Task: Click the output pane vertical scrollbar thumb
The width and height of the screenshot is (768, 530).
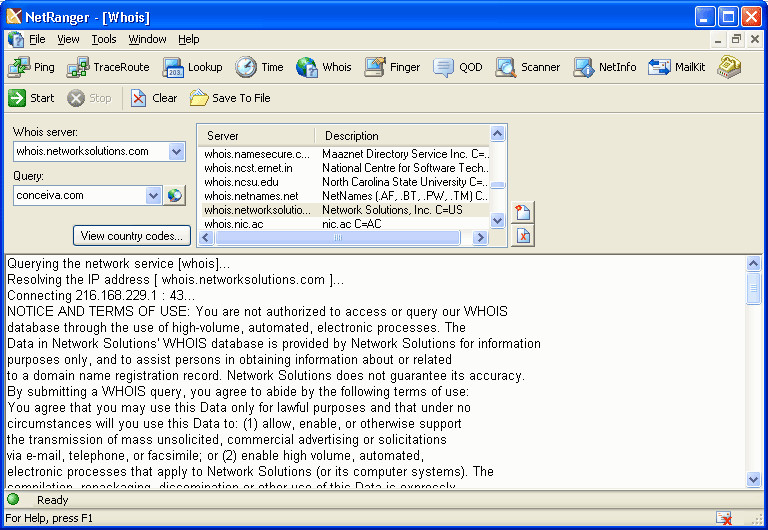Action: 753,288
